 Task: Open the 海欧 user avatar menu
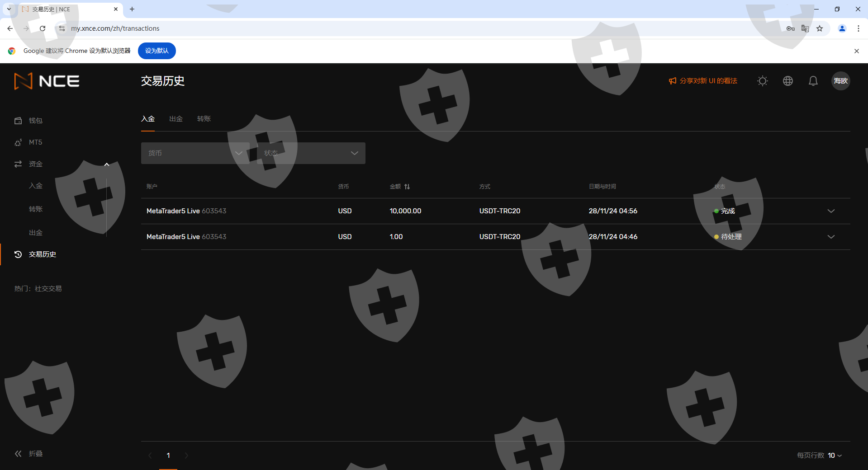pyautogui.click(x=840, y=81)
